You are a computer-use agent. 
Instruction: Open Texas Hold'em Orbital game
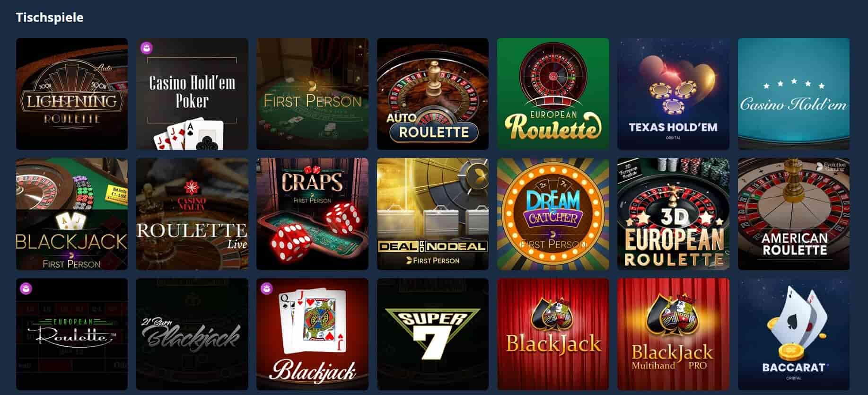(x=673, y=94)
